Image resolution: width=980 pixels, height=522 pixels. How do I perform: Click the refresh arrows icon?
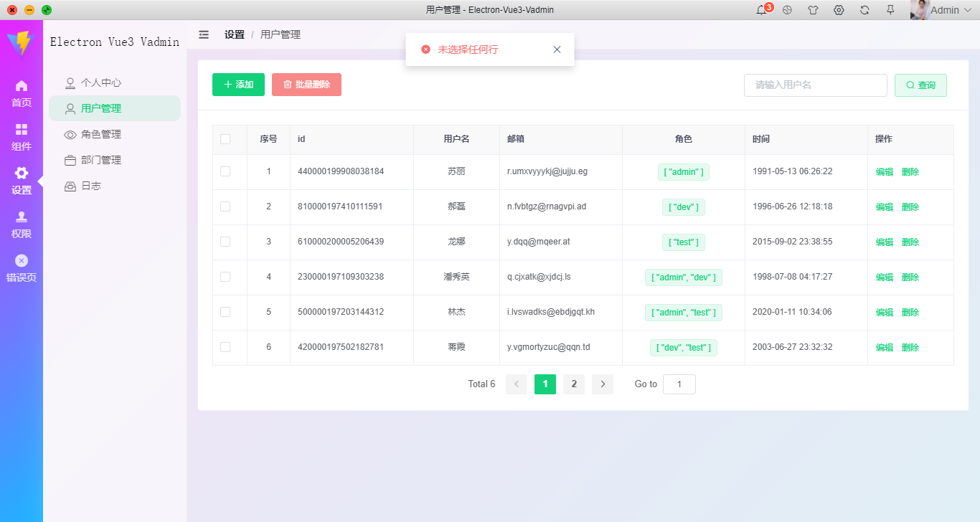(864, 10)
